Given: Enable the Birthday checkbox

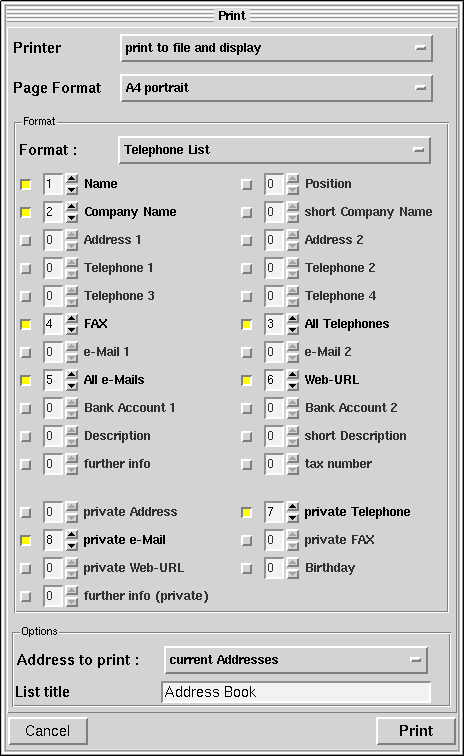Looking at the screenshot, I should click(x=246, y=568).
